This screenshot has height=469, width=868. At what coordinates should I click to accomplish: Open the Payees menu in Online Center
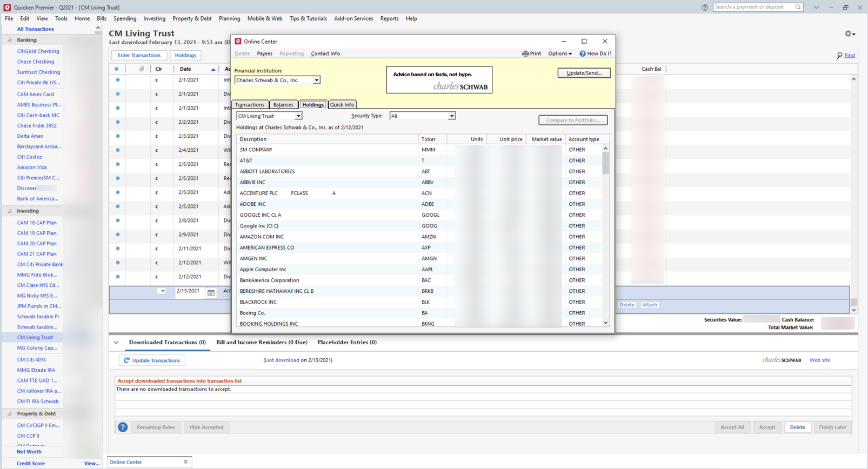coord(264,53)
